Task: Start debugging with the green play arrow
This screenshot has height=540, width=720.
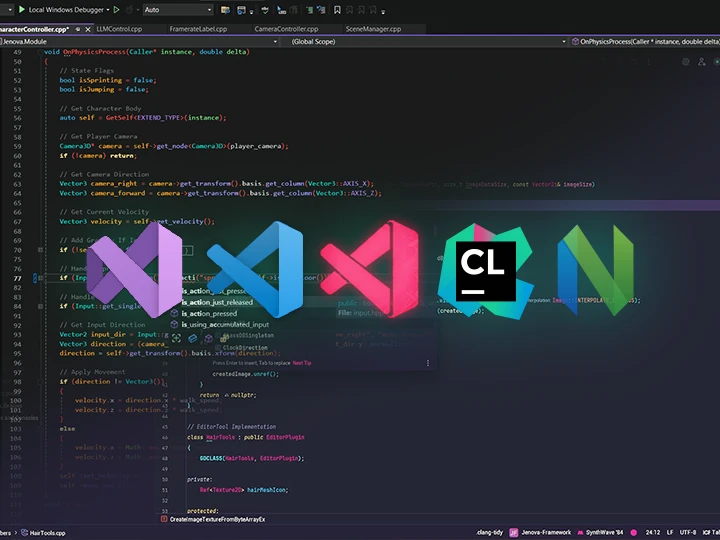Action: pos(22,9)
